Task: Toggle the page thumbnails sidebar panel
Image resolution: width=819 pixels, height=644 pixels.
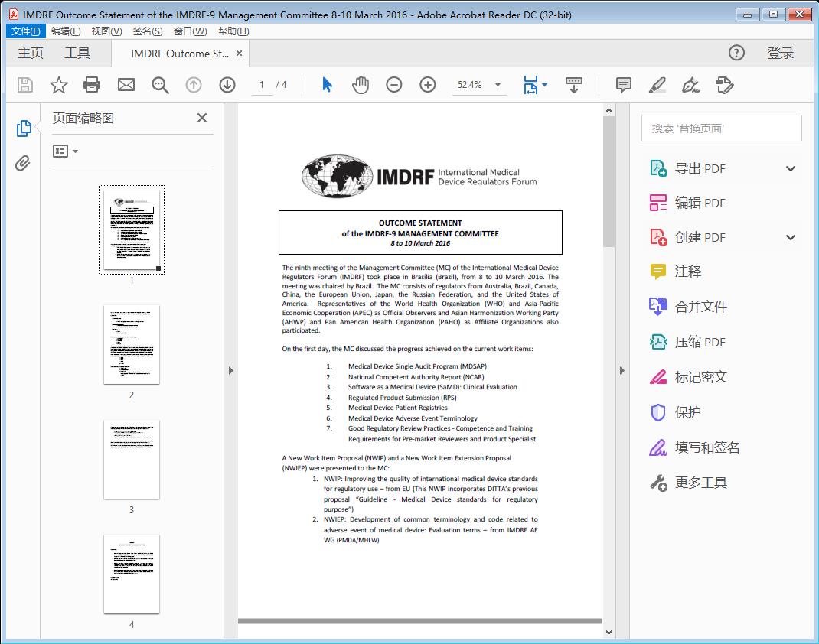Action: [23, 128]
